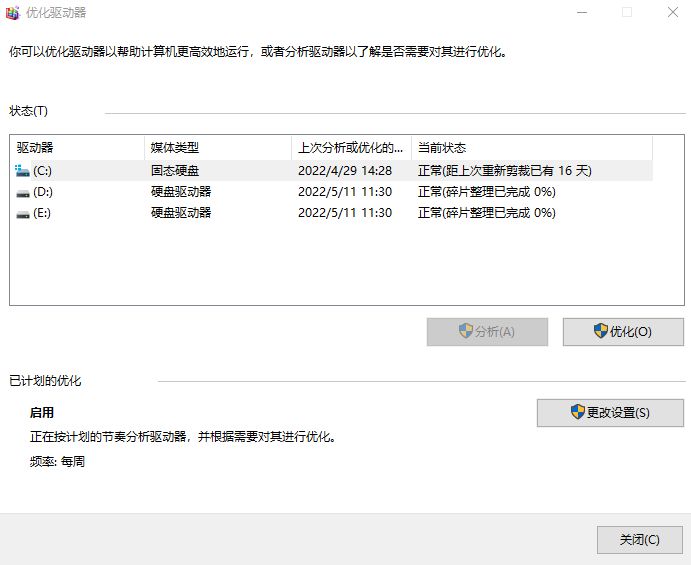Click the 关闭(C) button
The width and height of the screenshot is (691, 565).
coord(639,540)
